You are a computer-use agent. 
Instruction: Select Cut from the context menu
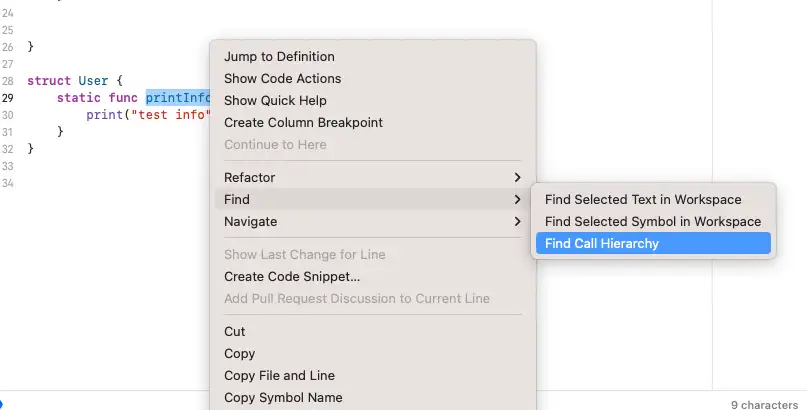pyautogui.click(x=235, y=332)
